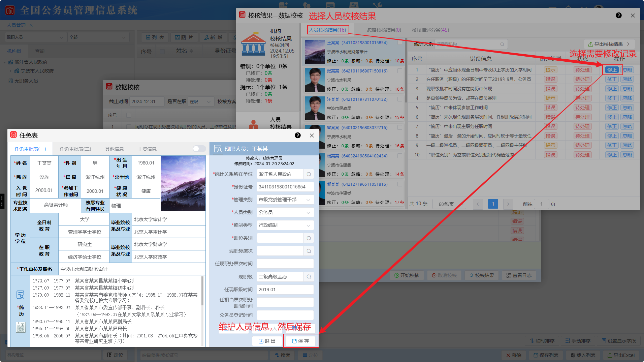Expand the 编制类型 dropdown
The width and height of the screenshot is (644, 362).
point(285,225)
